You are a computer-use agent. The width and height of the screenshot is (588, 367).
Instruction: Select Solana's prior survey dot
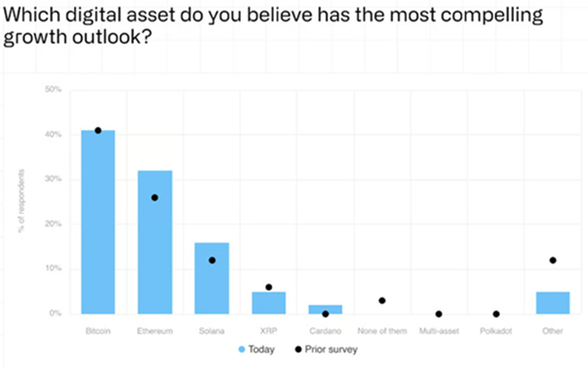click(x=212, y=261)
